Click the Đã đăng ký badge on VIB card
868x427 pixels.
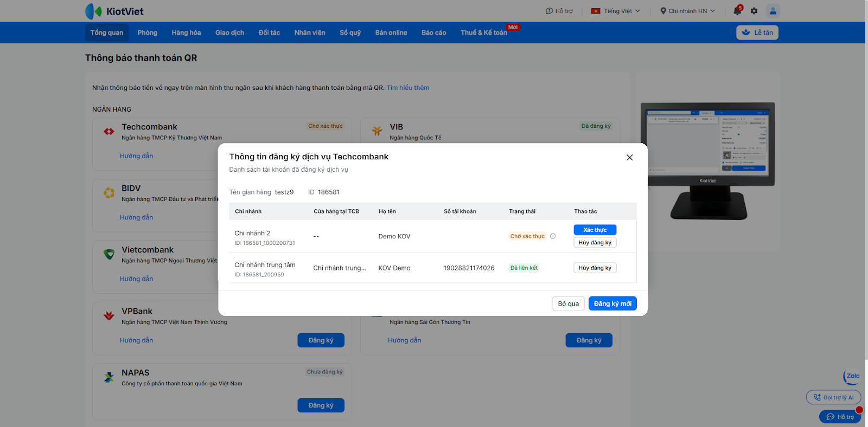pos(596,126)
